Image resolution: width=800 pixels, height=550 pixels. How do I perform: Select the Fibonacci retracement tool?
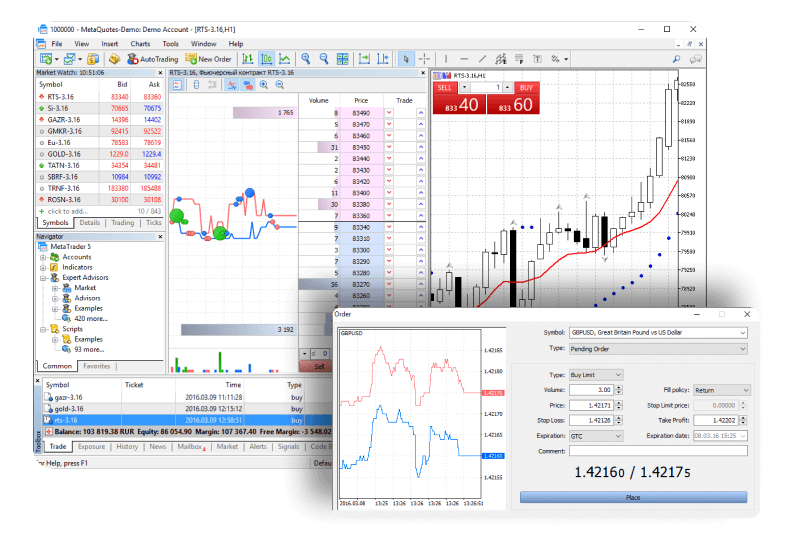tap(519, 59)
